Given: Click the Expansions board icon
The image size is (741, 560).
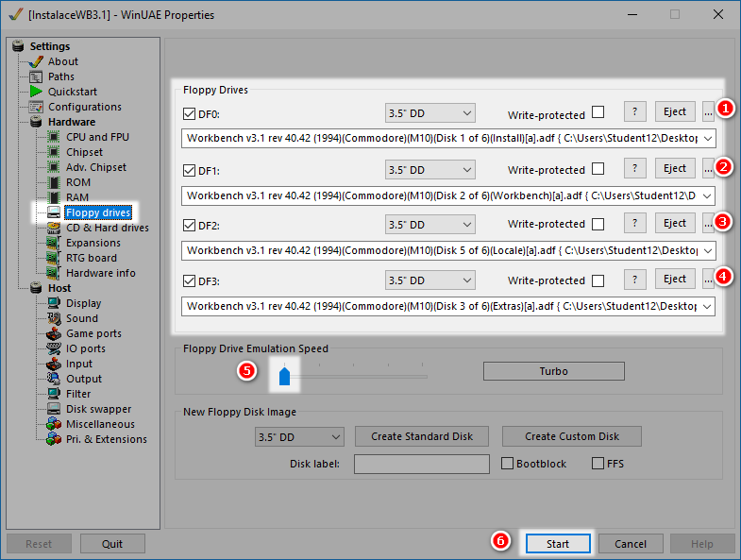Looking at the screenshot, I should [x=54, y=243].
